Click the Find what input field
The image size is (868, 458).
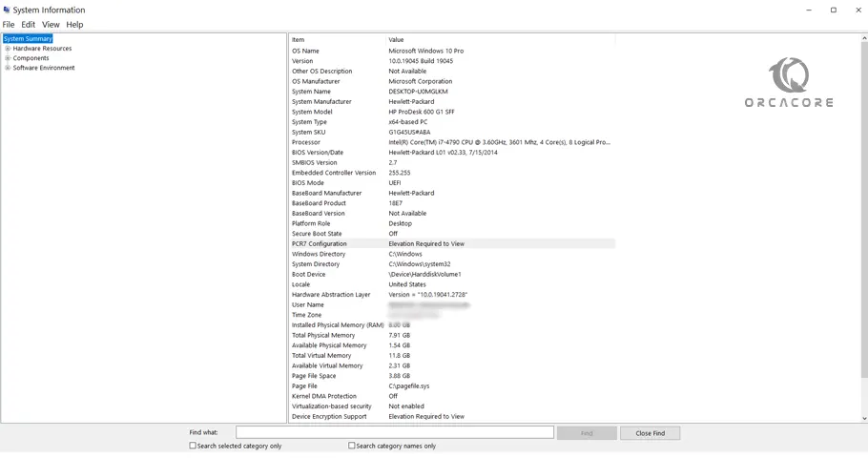pos(395,432)
